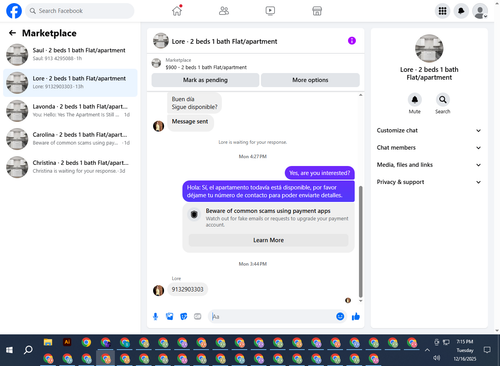Open the apps grid menu
The image size is (500, 366).
pos(442,11)
